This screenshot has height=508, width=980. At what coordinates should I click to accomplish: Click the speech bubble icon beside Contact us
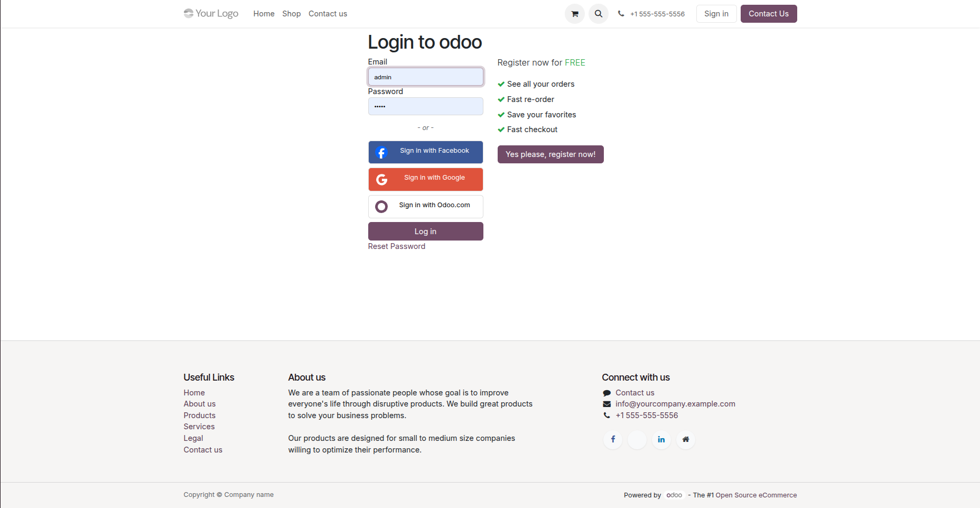click(606, 393)
